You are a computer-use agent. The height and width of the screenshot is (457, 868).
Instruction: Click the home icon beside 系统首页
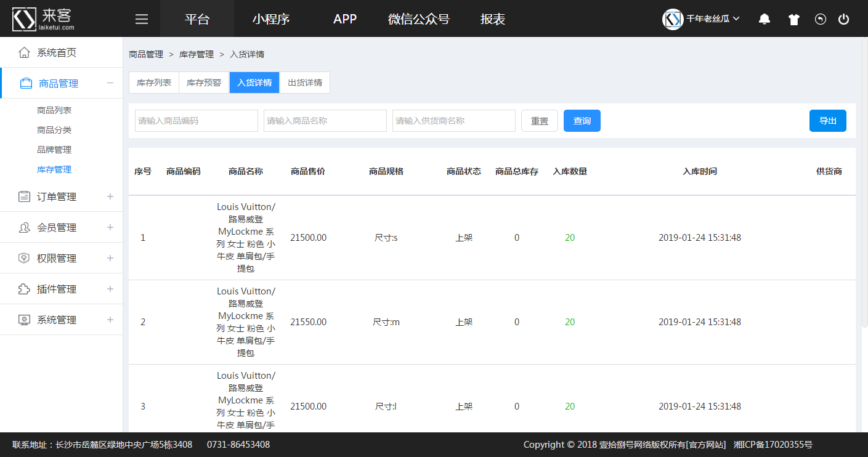(x=24, y=52)
